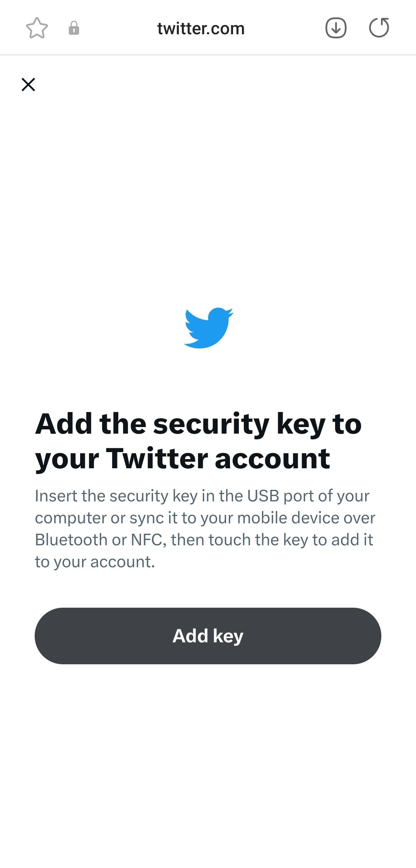Favorite this site using the star outline
Image resolution: width=416 pixels, height=868 pixels.
point(37,28)
